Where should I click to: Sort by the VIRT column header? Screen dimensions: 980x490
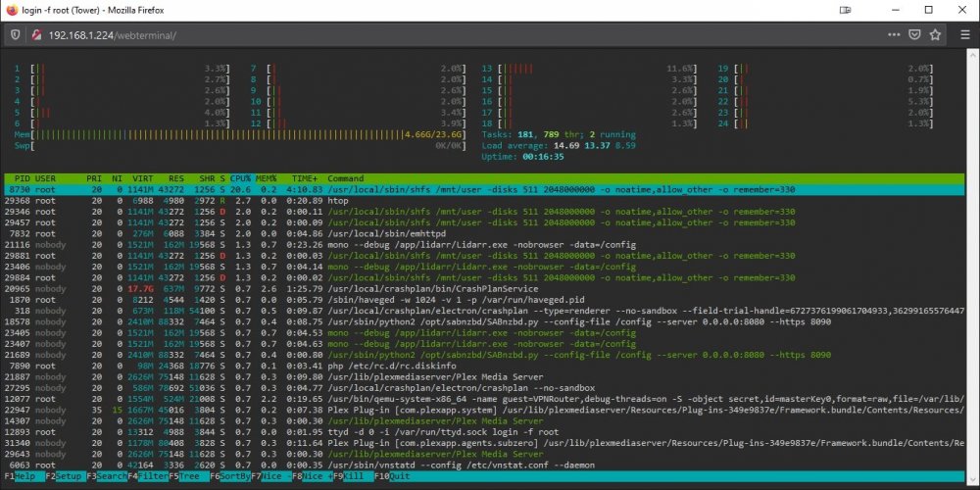tap(142, 178)
